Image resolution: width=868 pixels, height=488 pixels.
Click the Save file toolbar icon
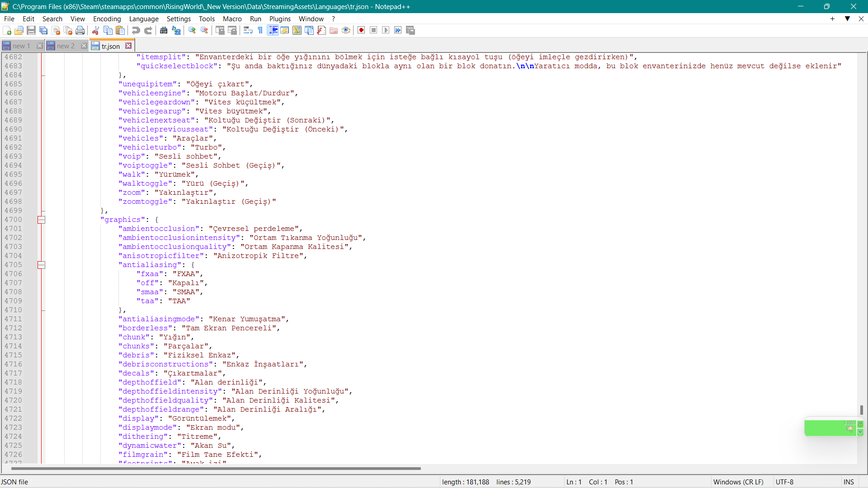tap(31, 30)
